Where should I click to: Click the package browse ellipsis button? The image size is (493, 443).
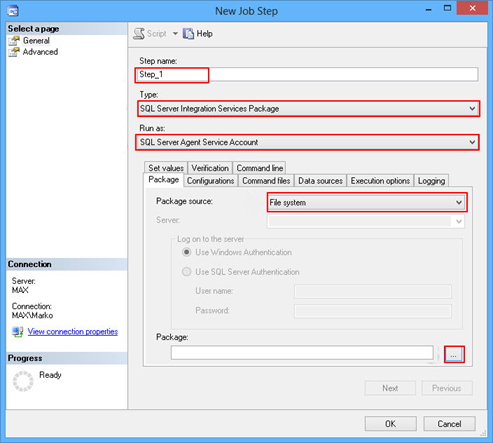(454, 354)
